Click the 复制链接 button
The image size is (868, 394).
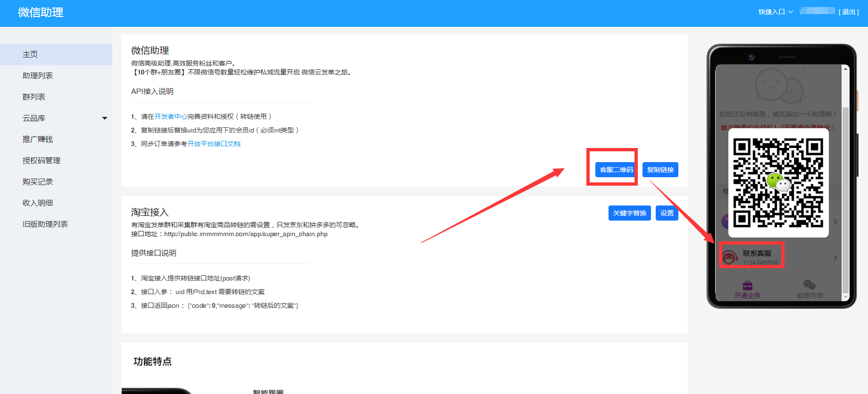pyautogui.click(x=660, y=170)
